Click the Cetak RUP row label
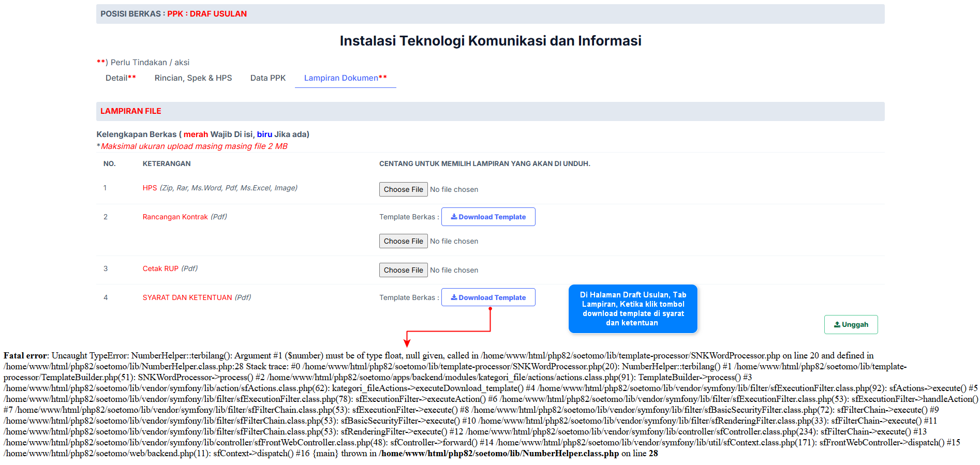 tap(160, 269)
